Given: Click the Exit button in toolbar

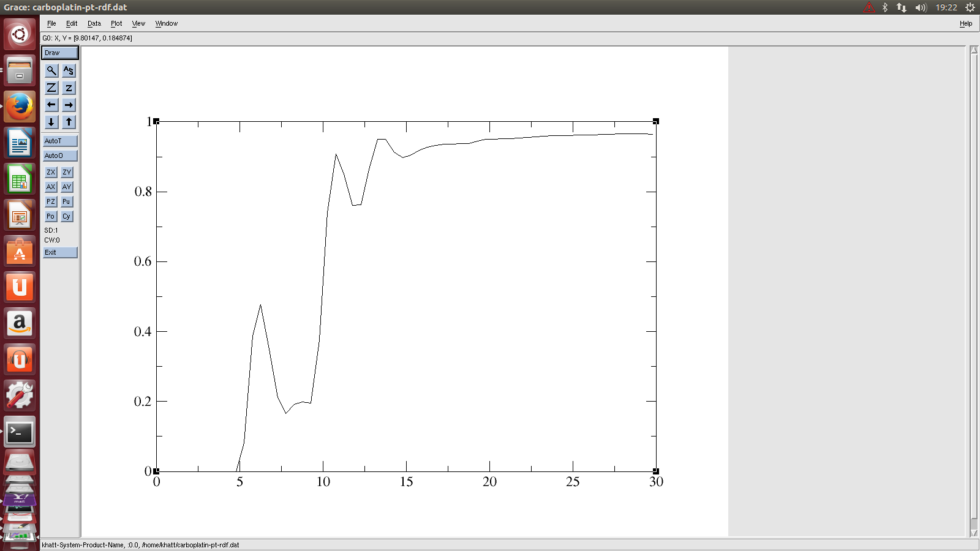Looking at the screenshot, I should tap(60, 252).
